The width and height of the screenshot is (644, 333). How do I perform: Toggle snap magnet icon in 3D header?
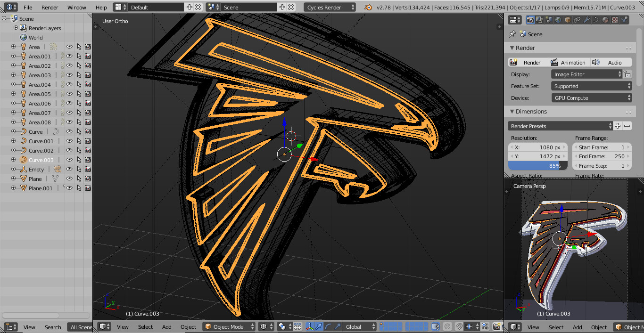[459, 326]
